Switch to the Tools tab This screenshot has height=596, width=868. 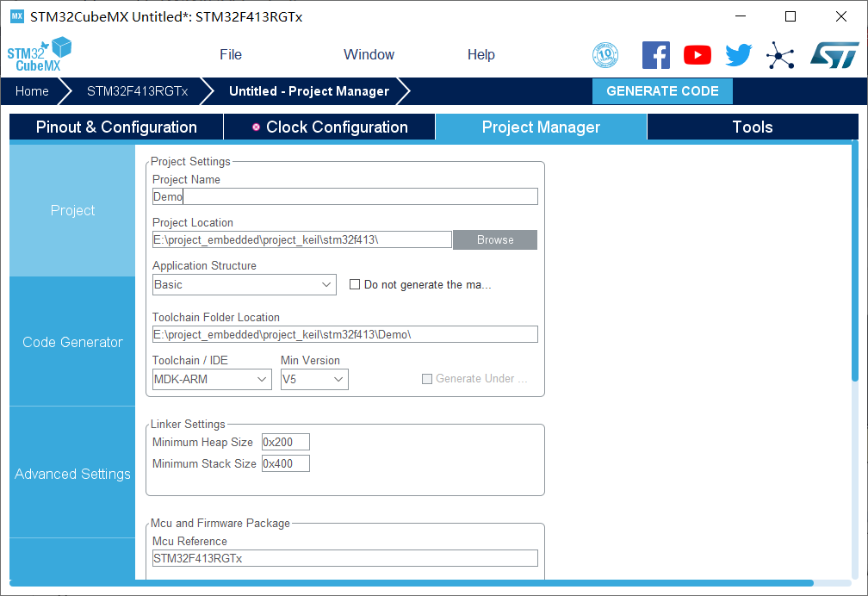[x=753, y=127]
